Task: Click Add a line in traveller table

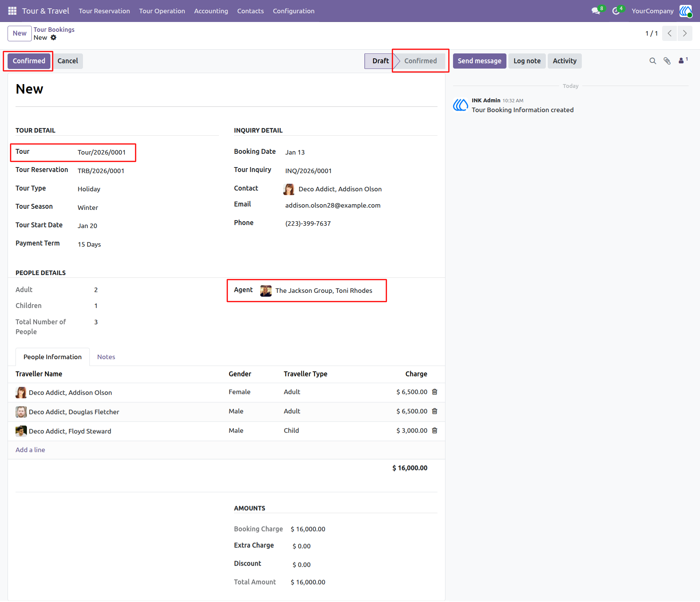Action: (x=30, y=450)
